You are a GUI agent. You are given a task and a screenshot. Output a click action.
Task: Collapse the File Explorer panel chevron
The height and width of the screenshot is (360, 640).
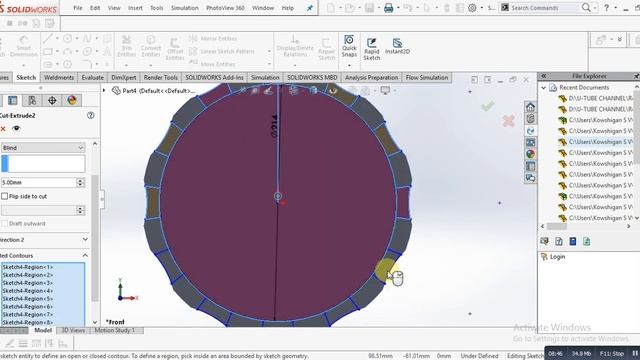click(544, 76)
